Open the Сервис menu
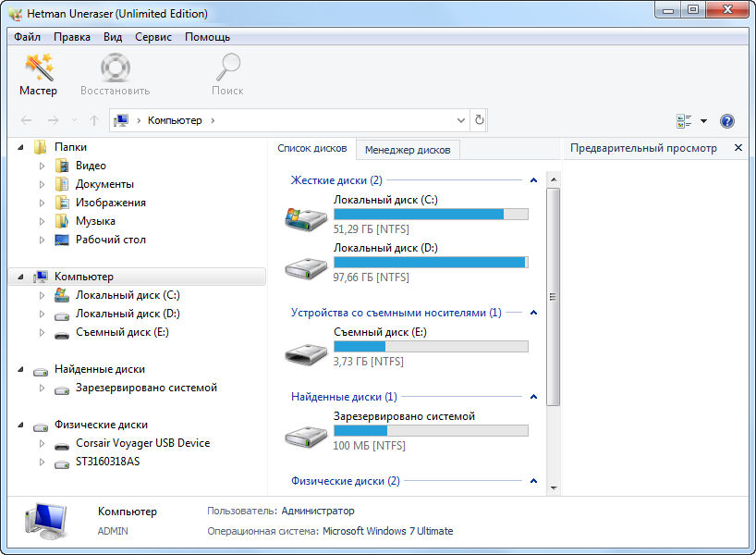 click(x=152, y=37)
